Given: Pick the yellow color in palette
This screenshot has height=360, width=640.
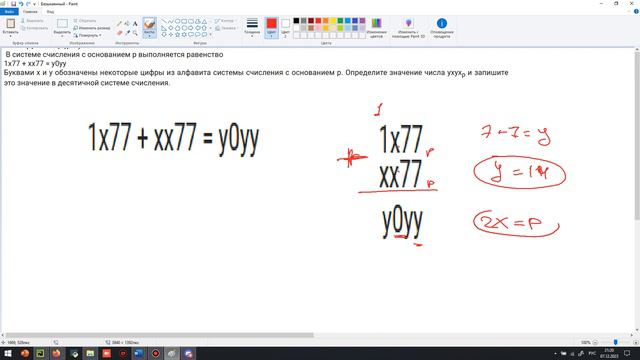Looking at the screenshot, I should tap(333, 21).
